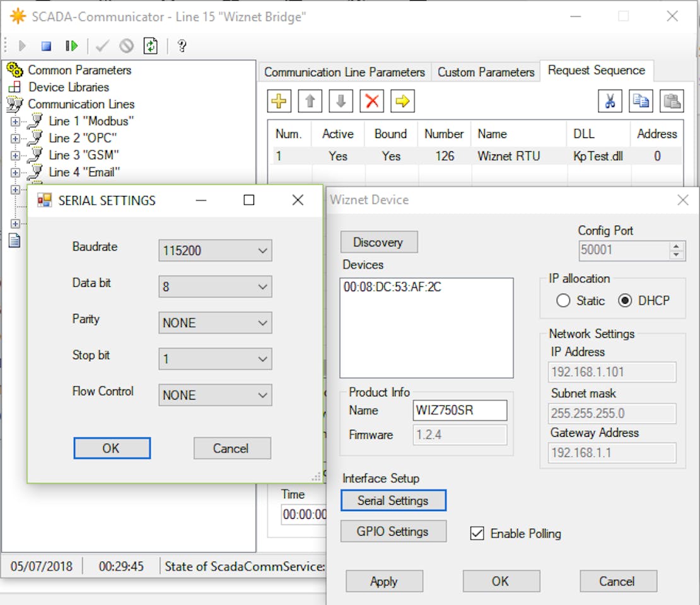This screenshot has height=605, width=700.
Task: Add a device with the plus icon
Action: click(x=279, y=101)
